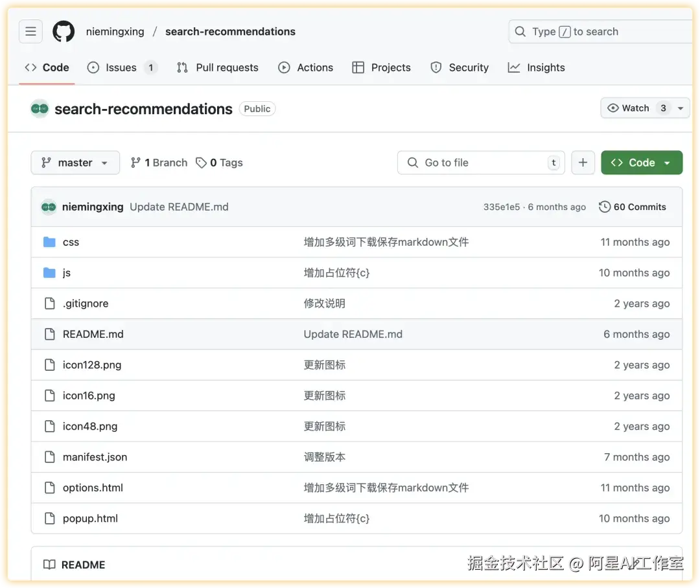Open css row commit message link

click(386, 242)
